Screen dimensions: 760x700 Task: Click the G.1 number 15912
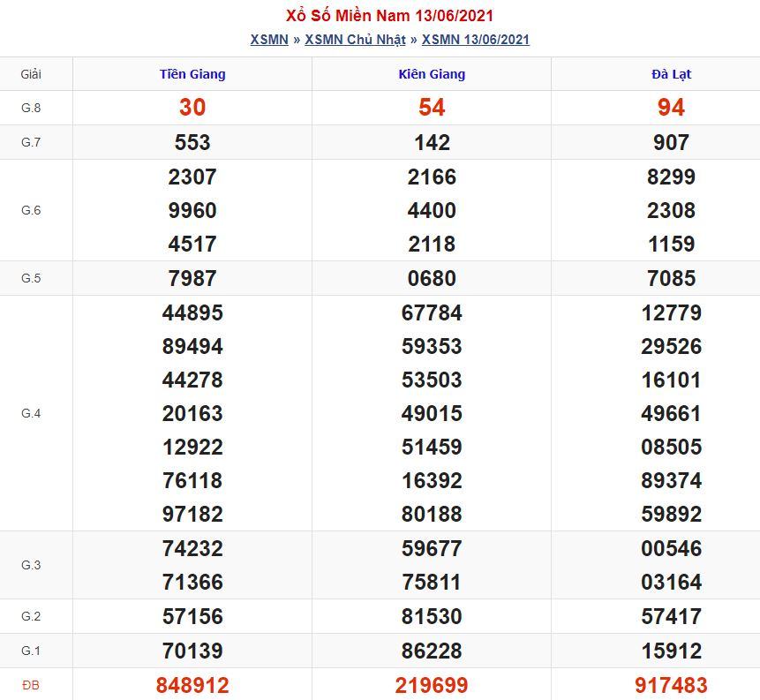click(672, 651)
